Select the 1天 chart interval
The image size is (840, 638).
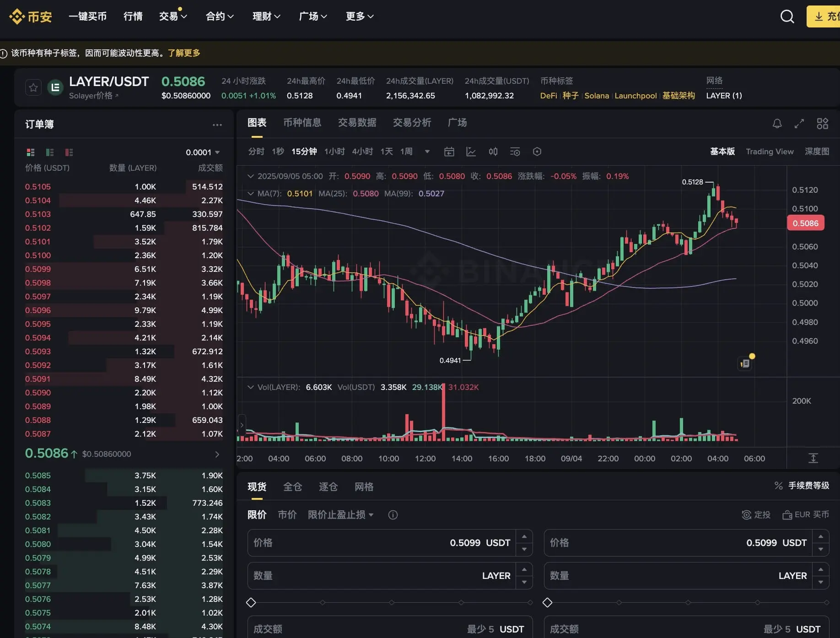[387, 151]
